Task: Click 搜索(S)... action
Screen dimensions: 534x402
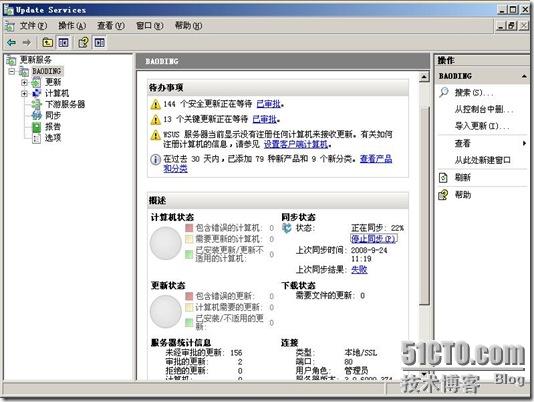Action: tap(474, 92)
